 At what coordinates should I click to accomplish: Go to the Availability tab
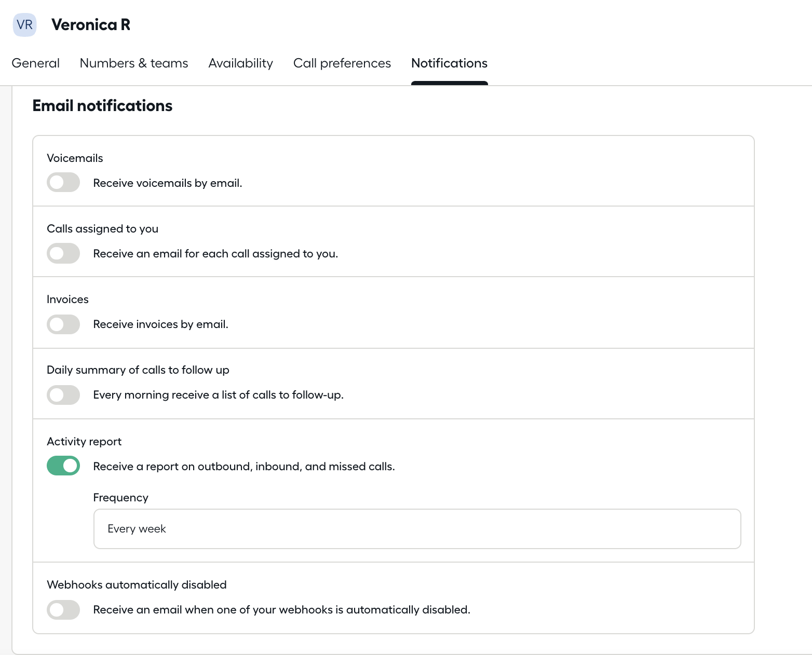(x=240, y=63)
